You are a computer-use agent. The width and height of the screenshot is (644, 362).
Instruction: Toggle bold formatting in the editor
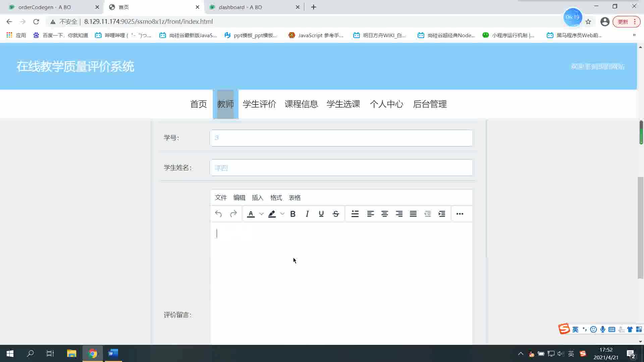[x=293, y=214]
